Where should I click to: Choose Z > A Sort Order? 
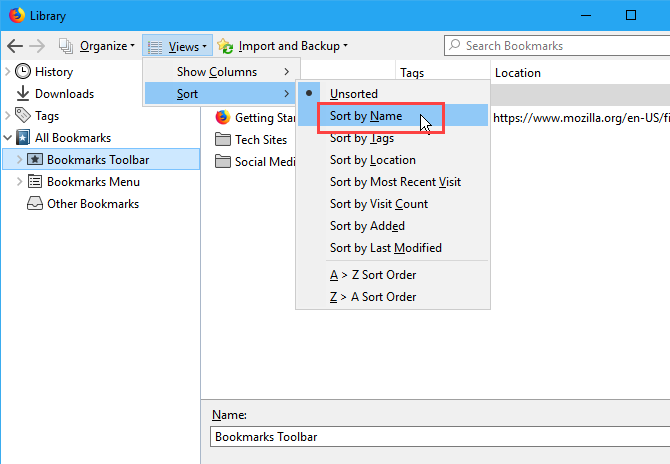pyautogui.click(x=373, y=297)
